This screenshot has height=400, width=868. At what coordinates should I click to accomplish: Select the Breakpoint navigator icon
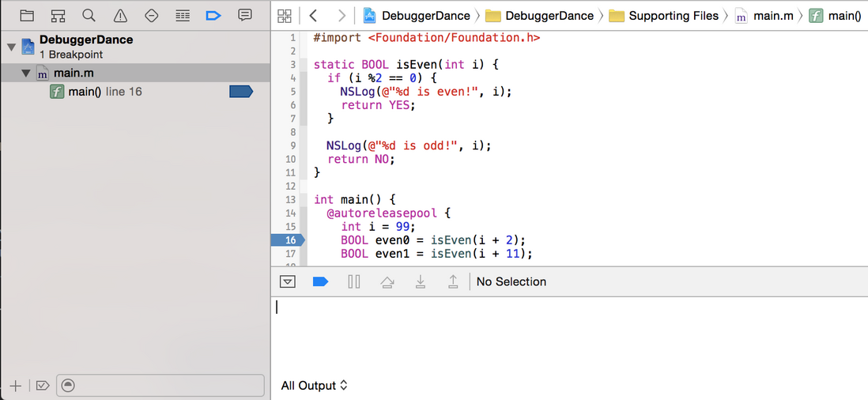click(x=213, y=16)
